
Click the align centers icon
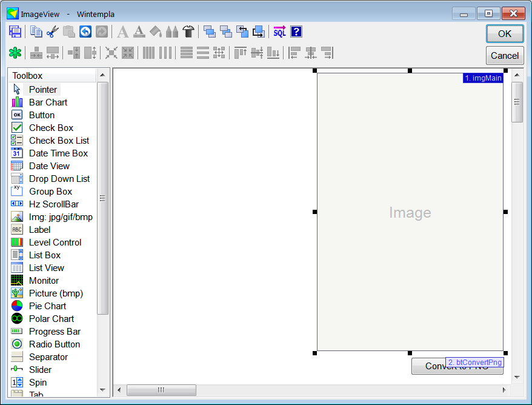tap(311, 53)
